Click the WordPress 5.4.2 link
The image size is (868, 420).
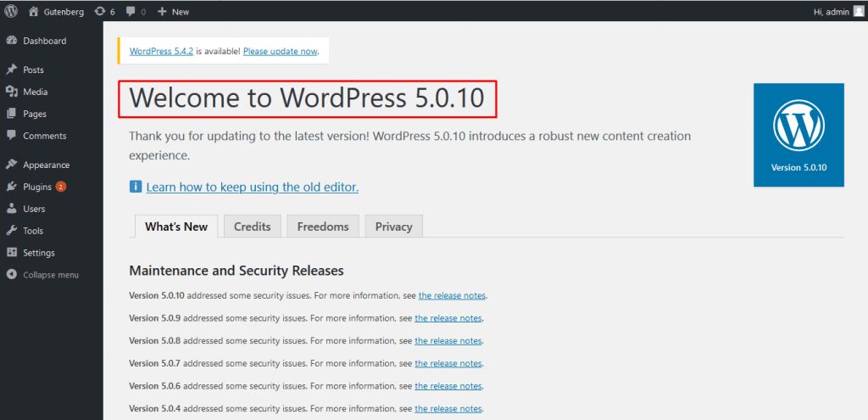tap(161, 51)
